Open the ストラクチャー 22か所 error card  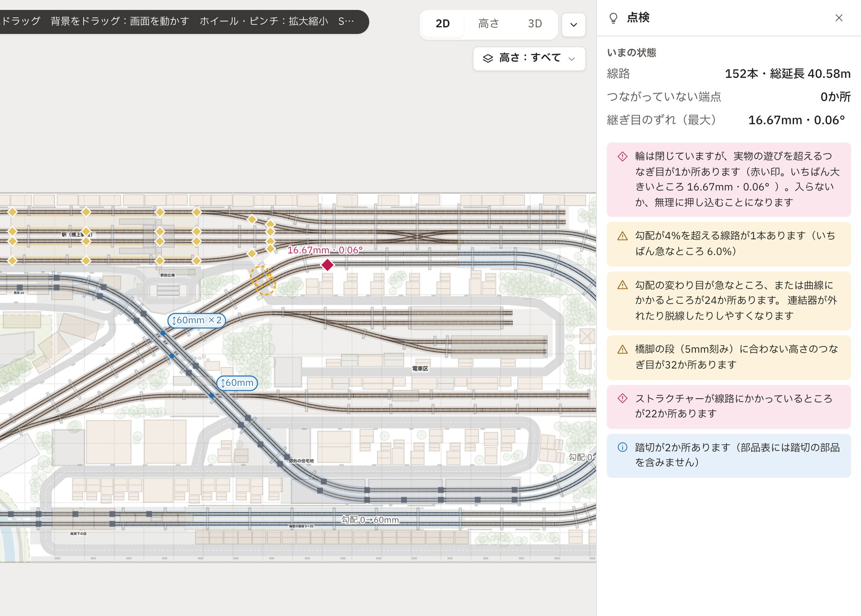(729, 406)
